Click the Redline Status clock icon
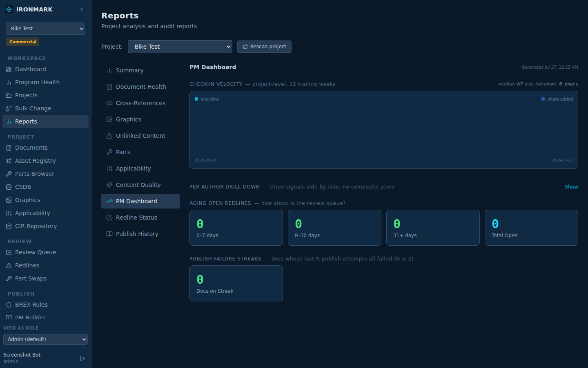 coord(109,218)
